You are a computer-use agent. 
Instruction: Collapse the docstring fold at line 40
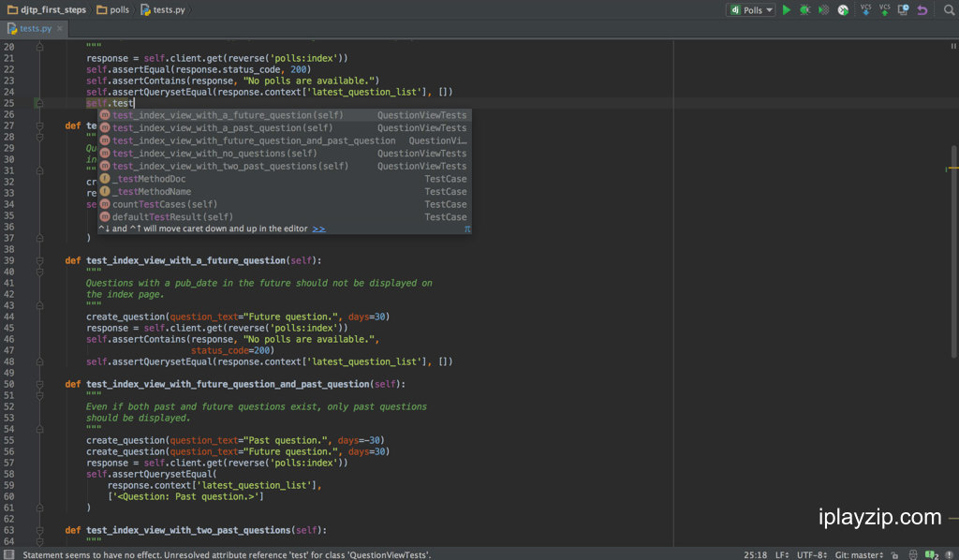[x=39, y=272]
